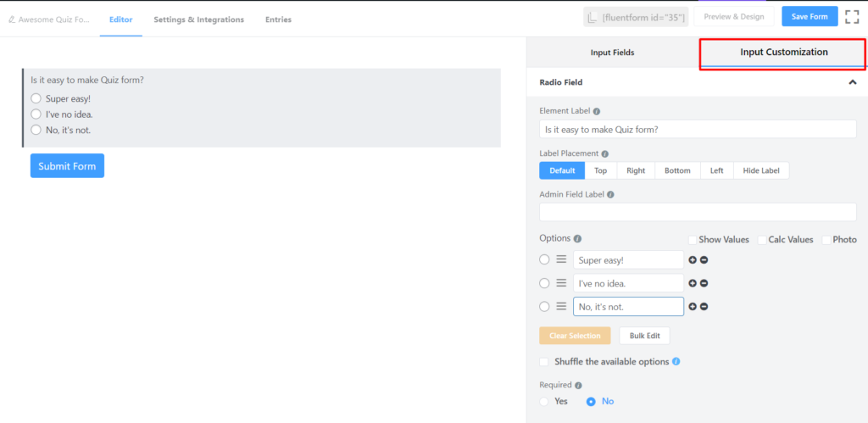
Task: Click Submit Form button in preview
Action: point(67,166)
